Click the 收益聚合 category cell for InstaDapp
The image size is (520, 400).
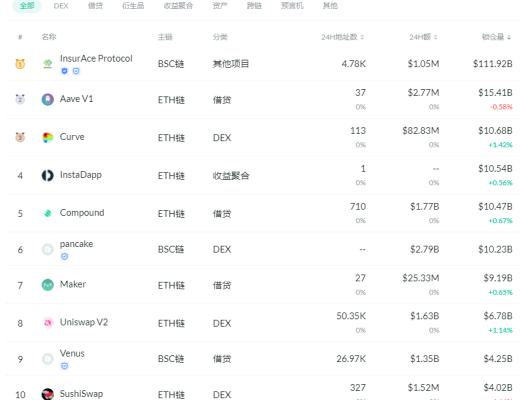point(231,176)
